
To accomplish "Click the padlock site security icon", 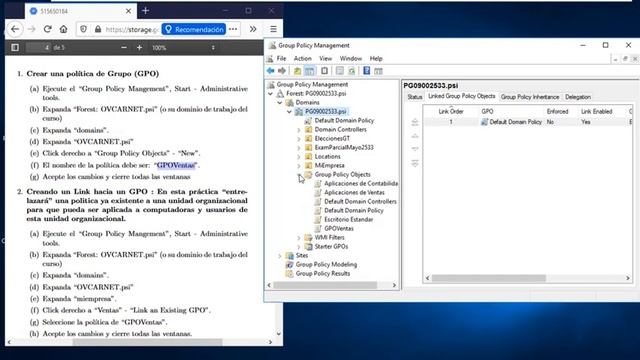I will [98, 29].
